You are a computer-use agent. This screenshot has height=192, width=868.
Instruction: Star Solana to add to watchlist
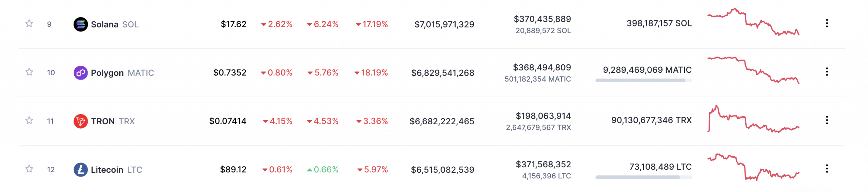click(x=29, y=24)
